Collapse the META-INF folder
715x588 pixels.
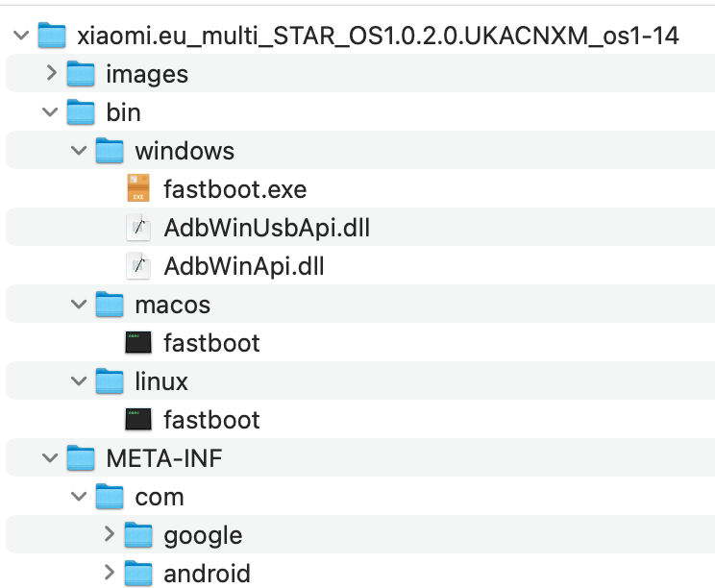pos(52,458)
